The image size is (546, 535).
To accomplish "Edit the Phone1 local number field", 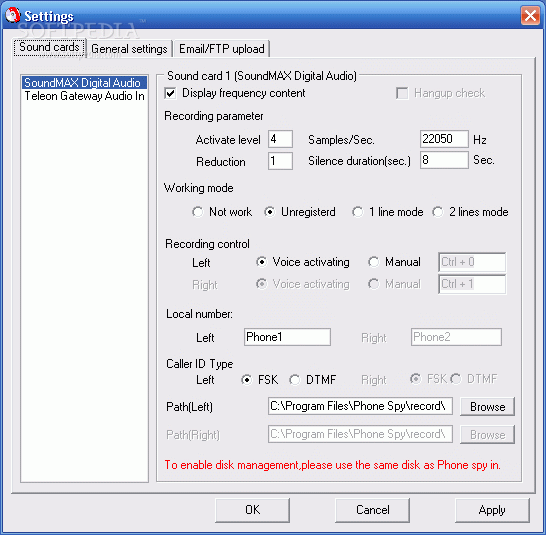I will point(287,337).
